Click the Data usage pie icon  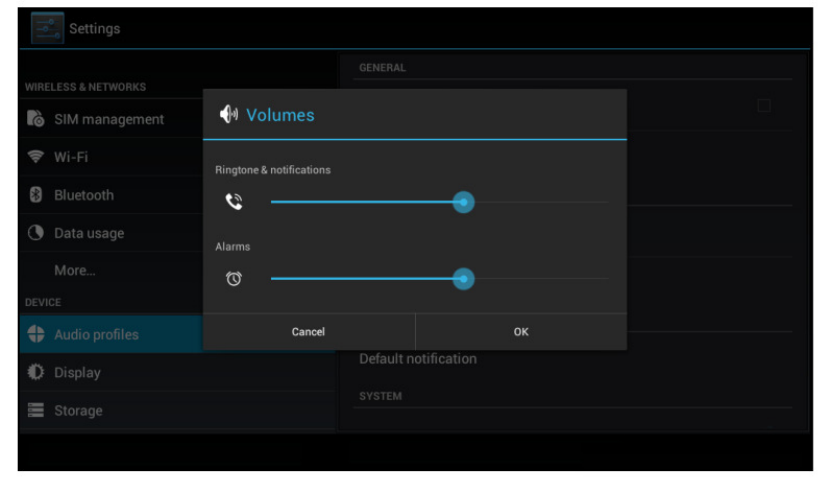(x=35, y=233)
